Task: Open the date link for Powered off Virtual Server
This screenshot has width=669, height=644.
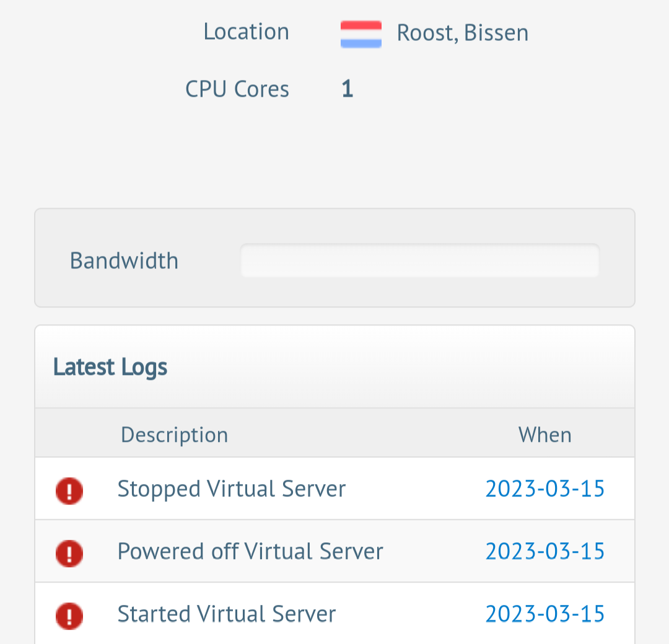Action: tap(544, 551)
